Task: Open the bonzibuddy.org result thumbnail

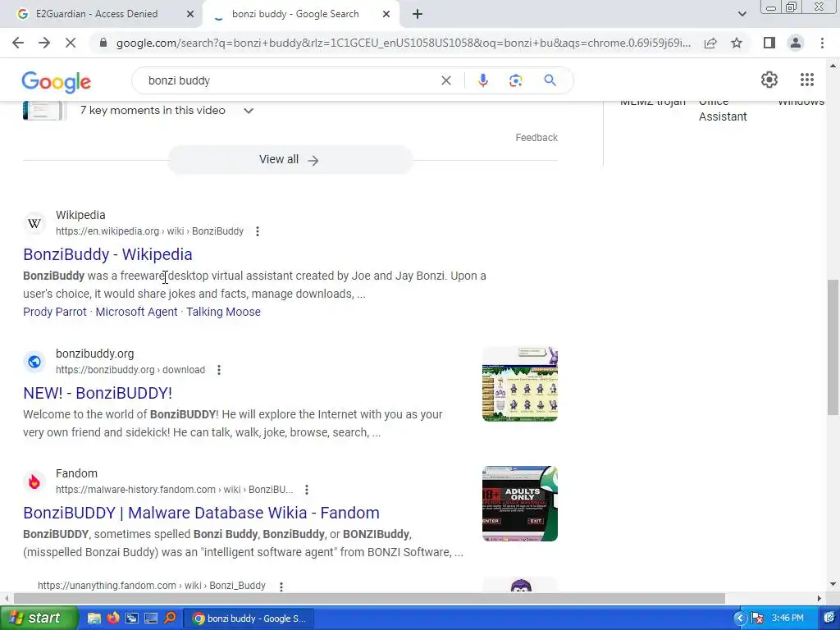Action: point(519,384)
